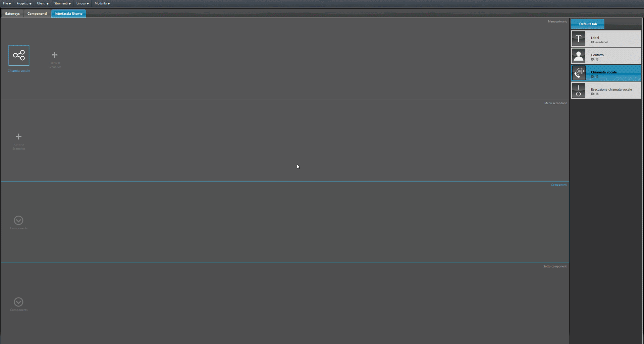Image resolution: width=644 pixels, height=344 pixels.
Task: Select the Esecuzione chiamata vocale switch icon
Action: pos(579,91)
